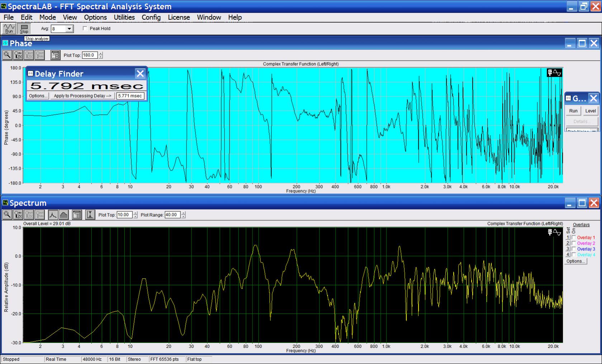Open the Utilities menu

(x=124, y=17)
